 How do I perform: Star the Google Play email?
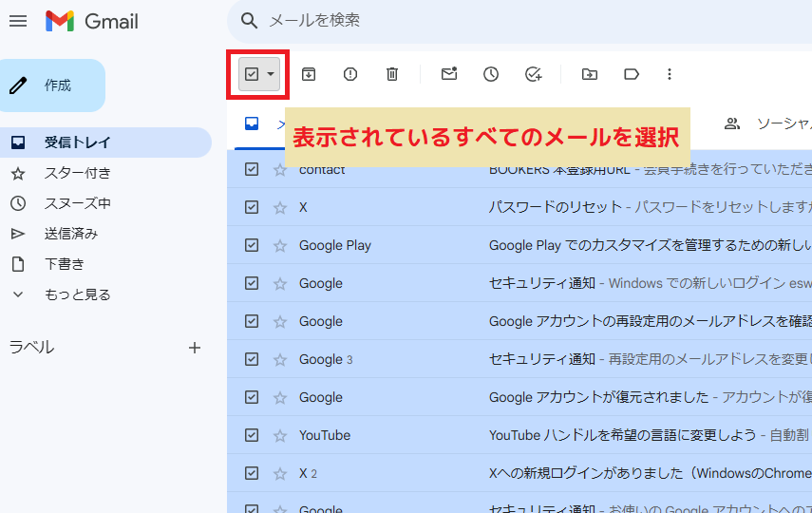tap(280, 245)
